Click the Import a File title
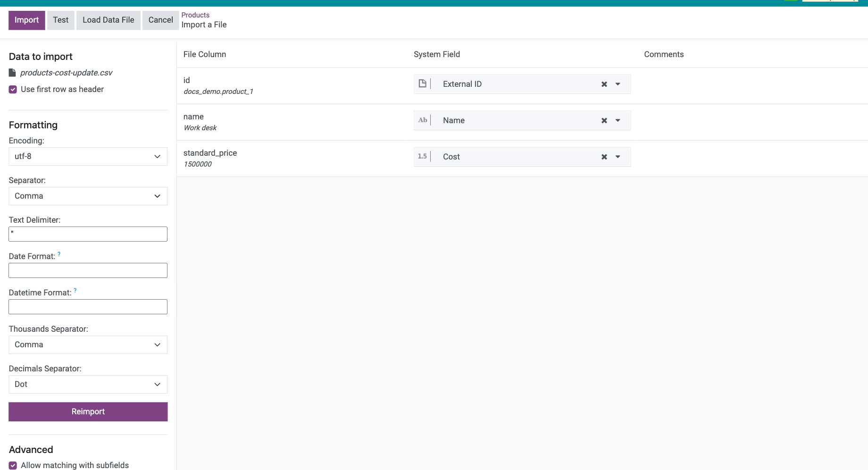This screenshot has height=470, width=868. (204, 25)
